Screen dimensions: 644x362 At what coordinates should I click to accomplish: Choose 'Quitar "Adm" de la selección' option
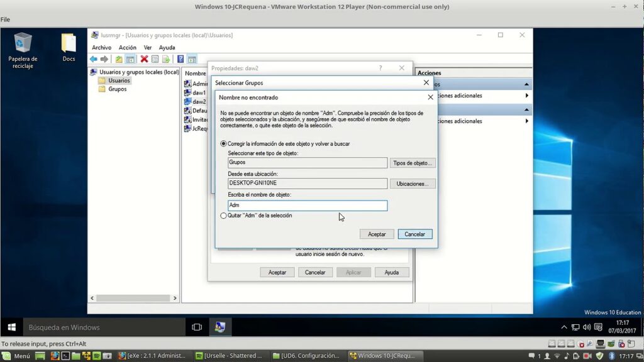click(224, 215)
